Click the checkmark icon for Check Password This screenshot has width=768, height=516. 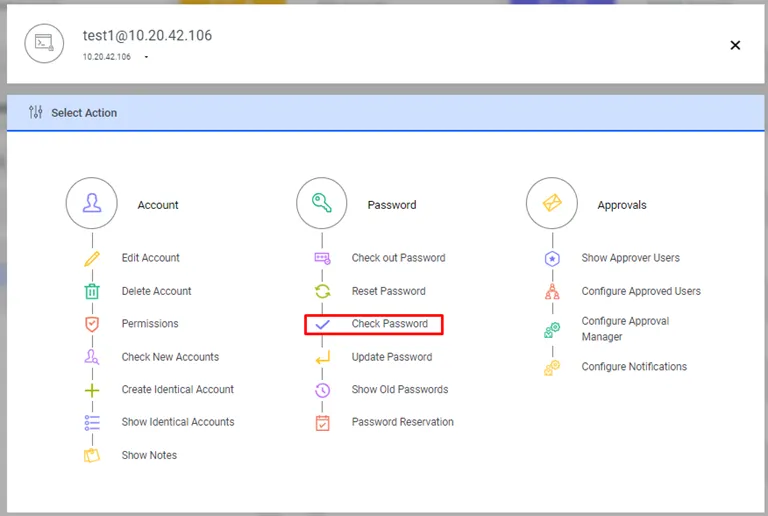pos(322,324)
